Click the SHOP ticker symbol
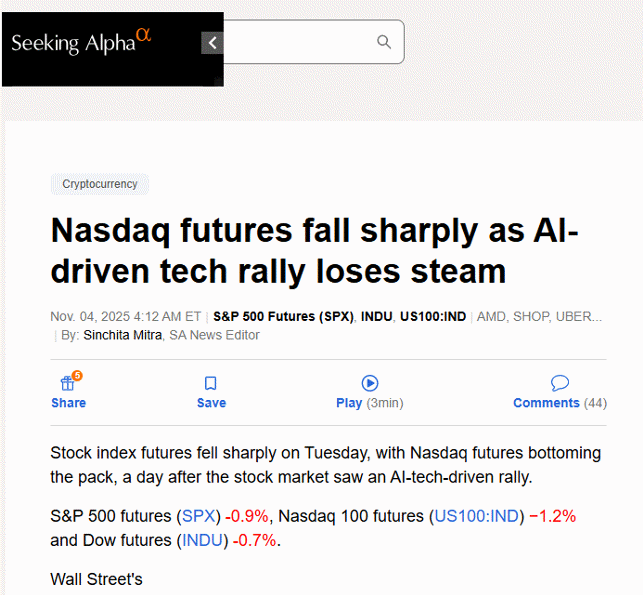643x595 pixels. (532, 316)
